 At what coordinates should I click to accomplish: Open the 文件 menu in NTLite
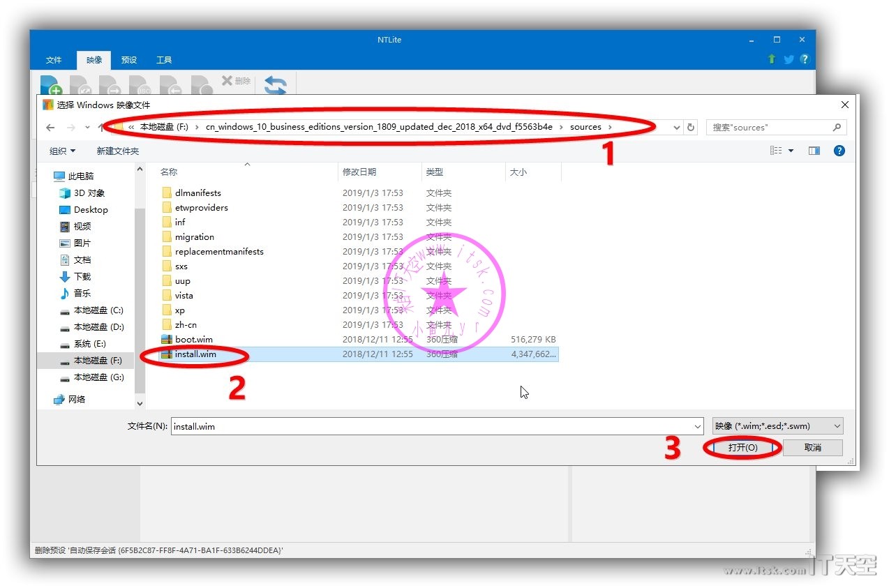tap(54, 60)
